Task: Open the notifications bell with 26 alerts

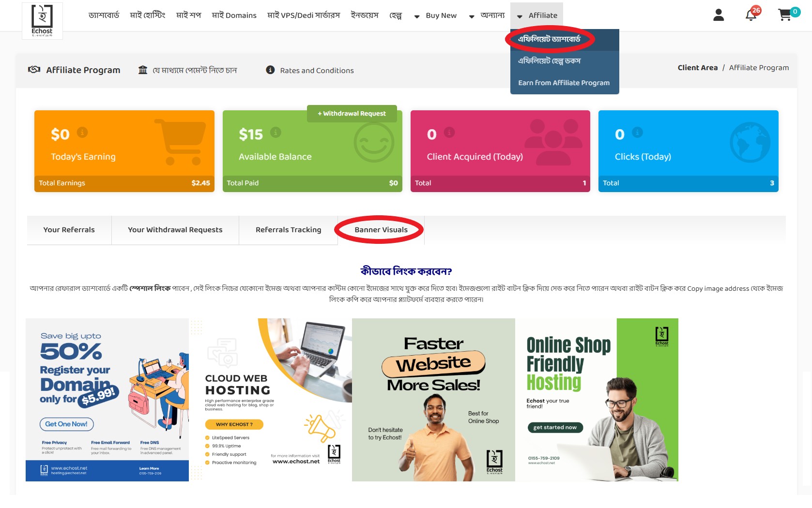Action: click(752, 15)
